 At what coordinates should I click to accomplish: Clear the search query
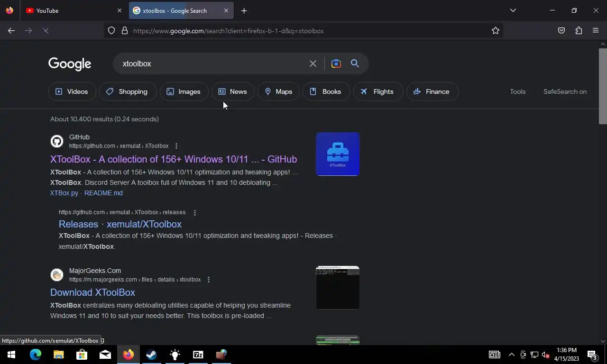tap(313, 64)
